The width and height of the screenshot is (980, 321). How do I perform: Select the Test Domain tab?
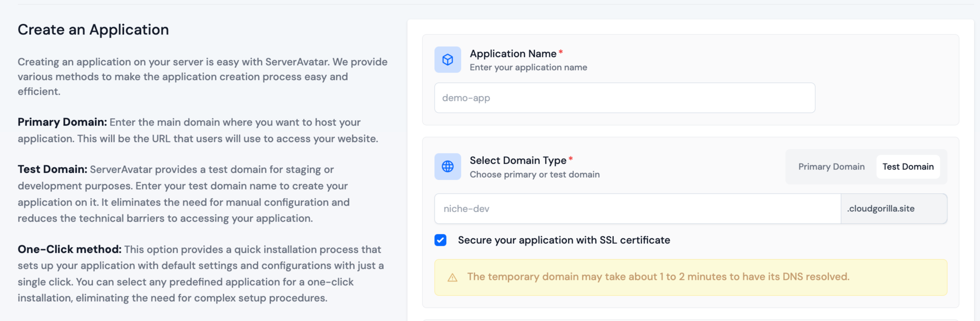[x=908, y=167]
